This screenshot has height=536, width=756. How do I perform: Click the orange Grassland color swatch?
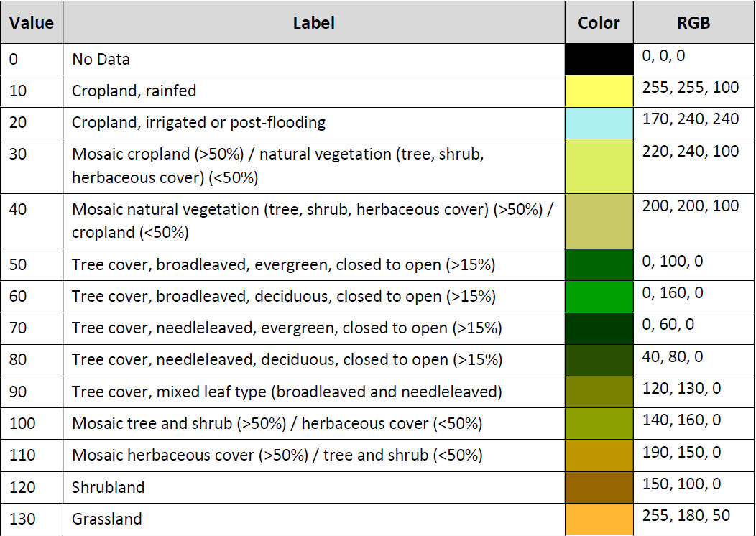coord(599,519)
